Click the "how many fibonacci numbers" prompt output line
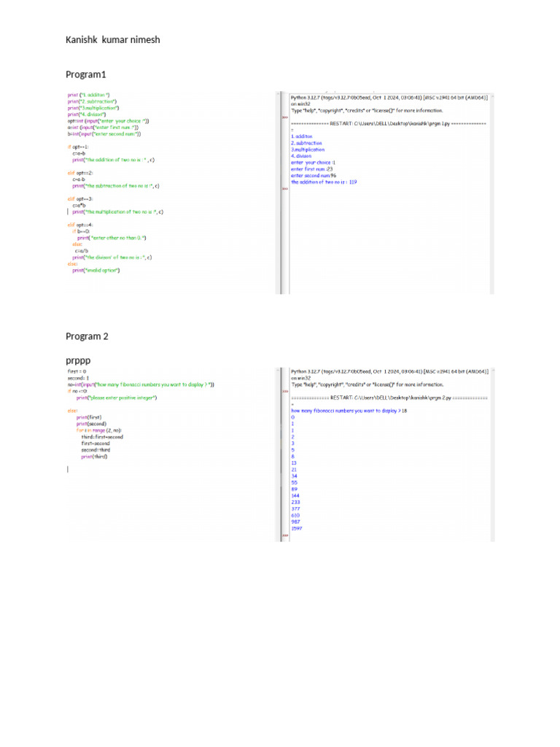The image size is (560, 747). tap(349, 411)
